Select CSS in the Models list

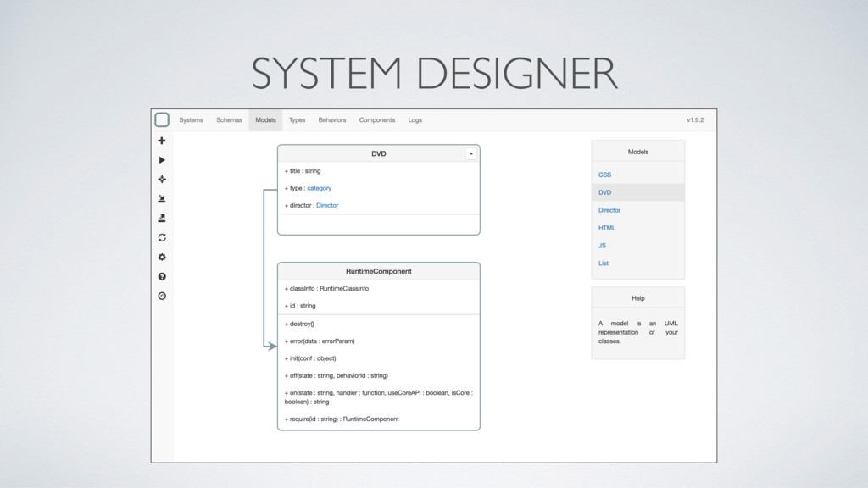point(604,175)
